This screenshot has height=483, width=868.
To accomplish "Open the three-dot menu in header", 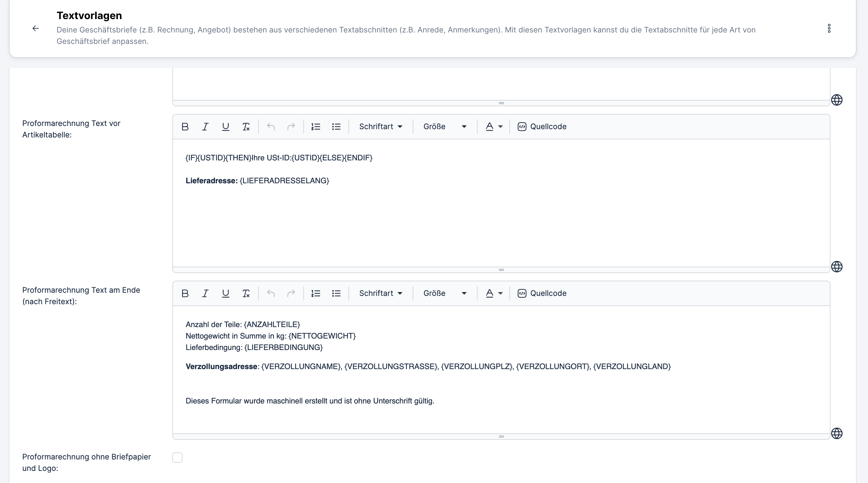I will point(829,28).
